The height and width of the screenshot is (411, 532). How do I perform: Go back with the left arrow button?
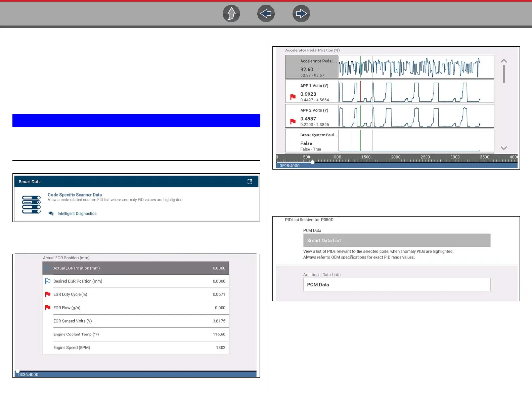point(266,14)
